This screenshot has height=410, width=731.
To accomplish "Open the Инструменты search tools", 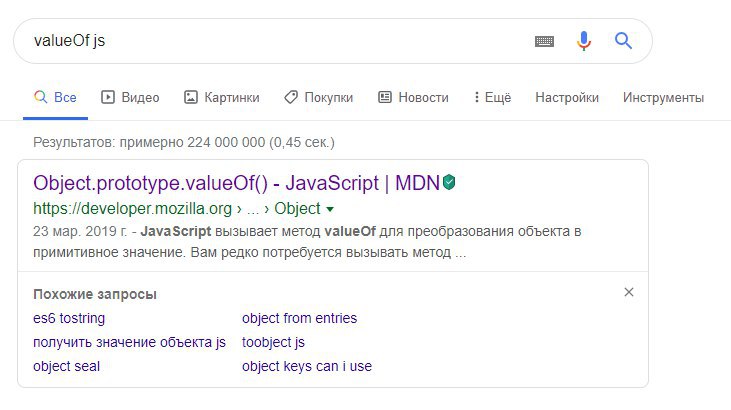I will click(x=663, y=97).
